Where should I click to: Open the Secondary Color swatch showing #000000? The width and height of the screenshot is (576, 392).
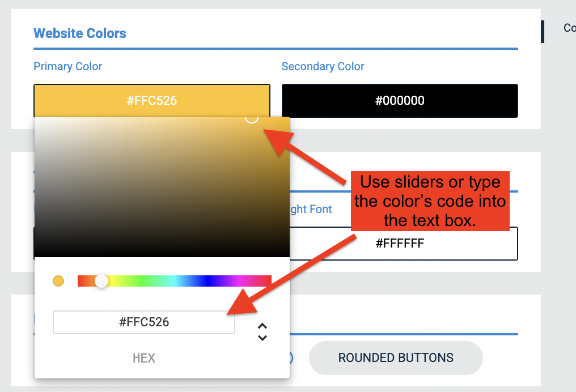[x=400, y=100]
